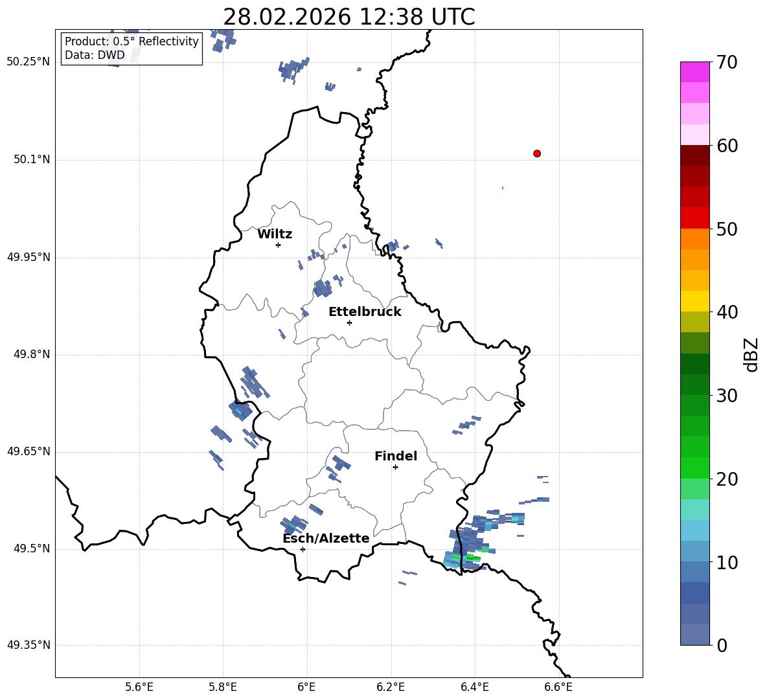Click the small green pixel below red dot

point(503,188)
